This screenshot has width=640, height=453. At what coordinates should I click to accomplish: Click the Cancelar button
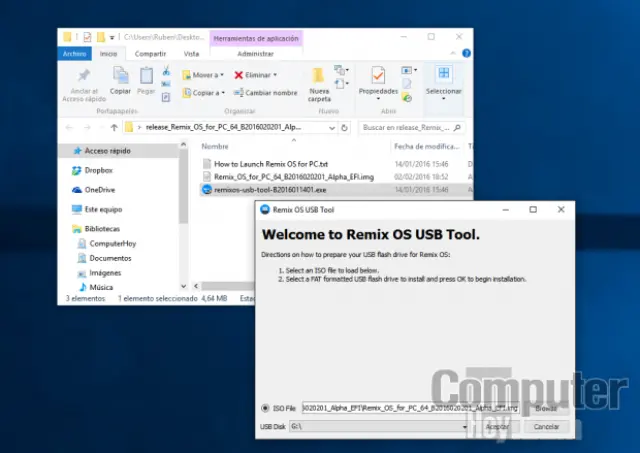546,426
